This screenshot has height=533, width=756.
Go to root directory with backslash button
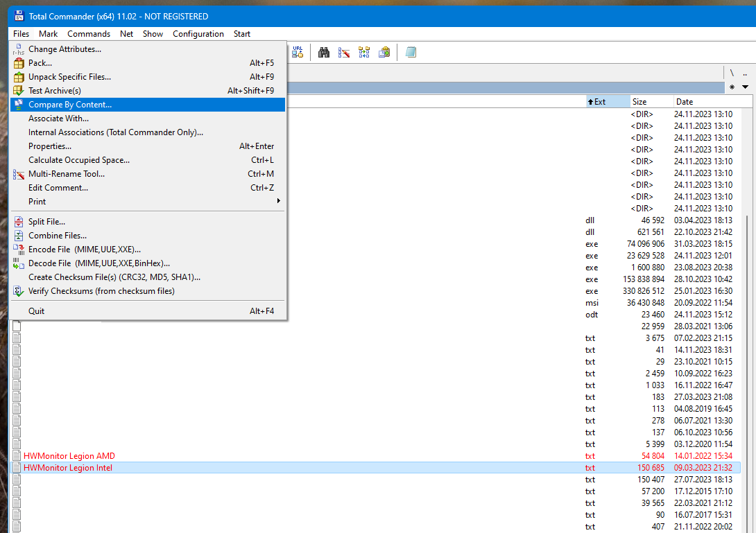(732, 73)
